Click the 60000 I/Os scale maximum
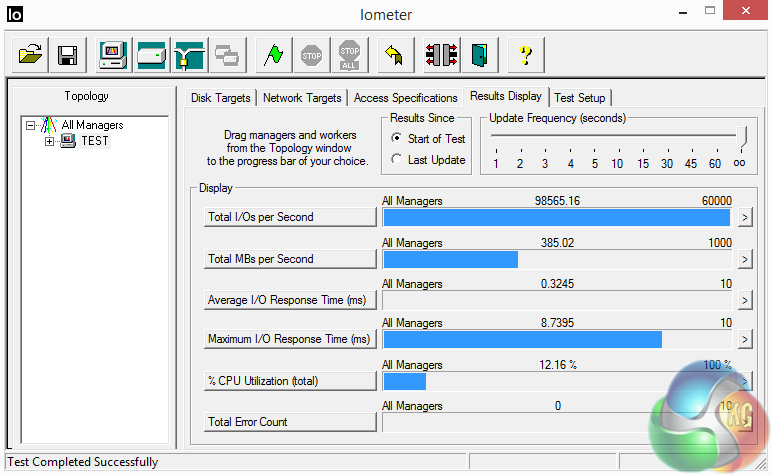 point(717,201)
